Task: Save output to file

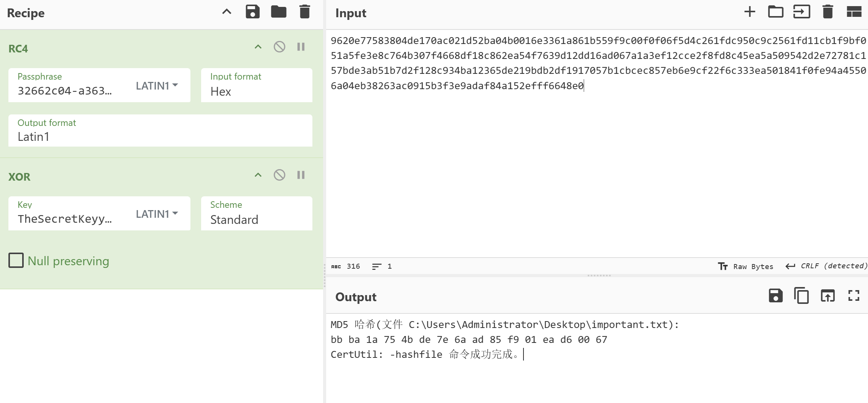Action: (x=775, y=296)
